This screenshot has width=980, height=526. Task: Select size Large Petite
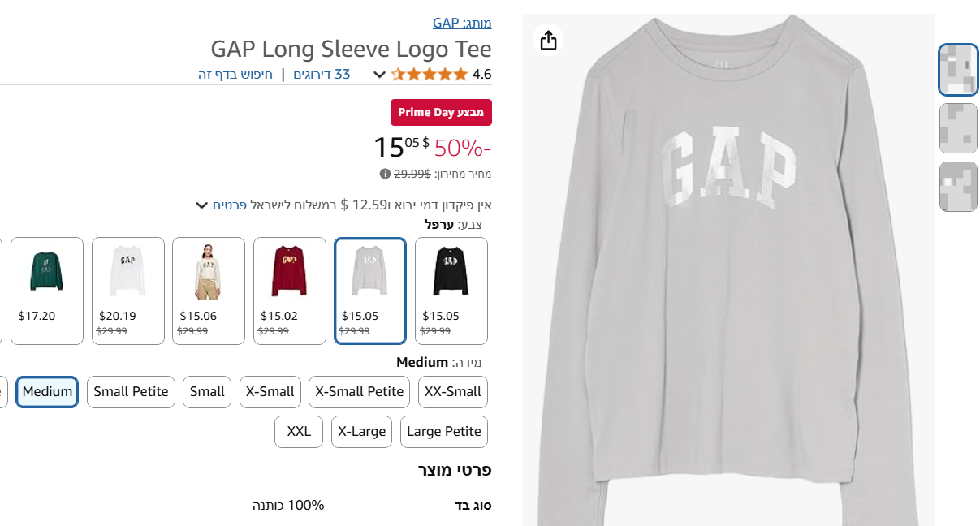444,431
